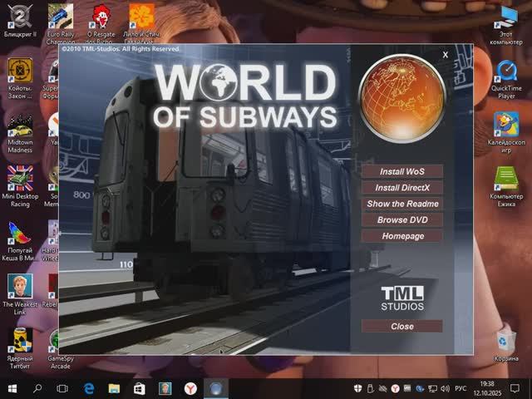532x399 pixels.
Task: Open Windows Security tray icon
Action: coord(357,388)
